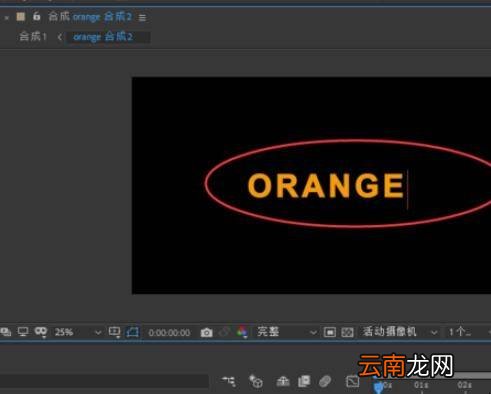Enable motion blur icon in timeline
This screenshot has height=394, width=491.
(x=325, y=381)
